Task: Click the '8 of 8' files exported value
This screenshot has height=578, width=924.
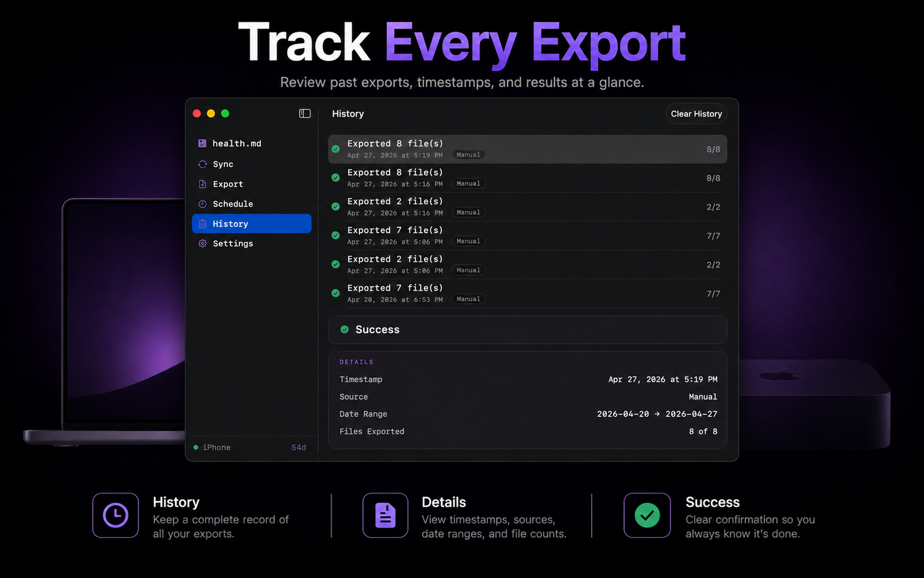Action: 703,431
